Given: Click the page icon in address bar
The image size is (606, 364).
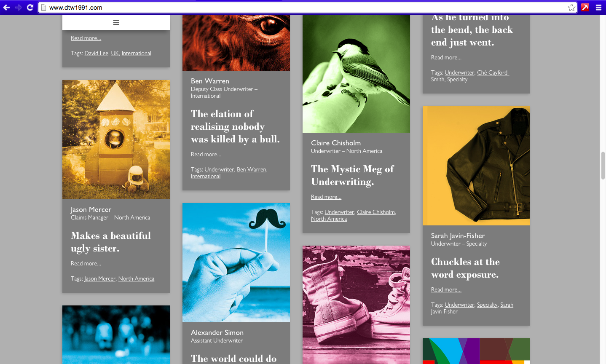Looking at the screenshot, I should (43, 8).
